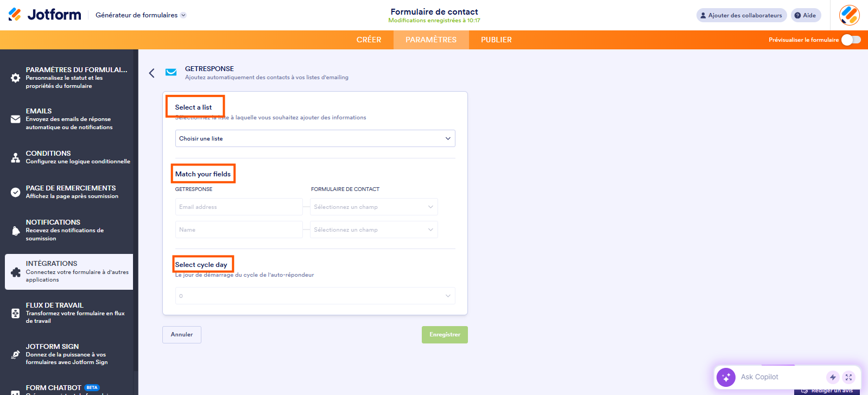Image resolution: width=868 pixels, height=395 pixels.
Task: Open the Générateur de formulaires dropdown
Action: click(141, 15)
